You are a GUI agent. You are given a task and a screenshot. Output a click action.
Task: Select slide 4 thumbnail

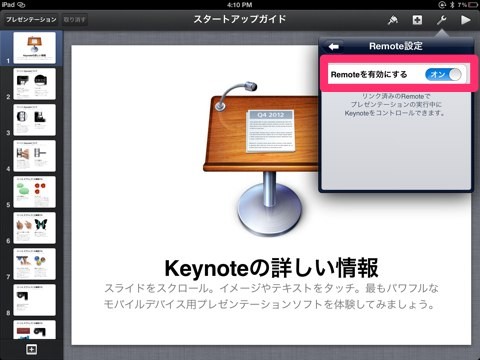tap(34, 156)
